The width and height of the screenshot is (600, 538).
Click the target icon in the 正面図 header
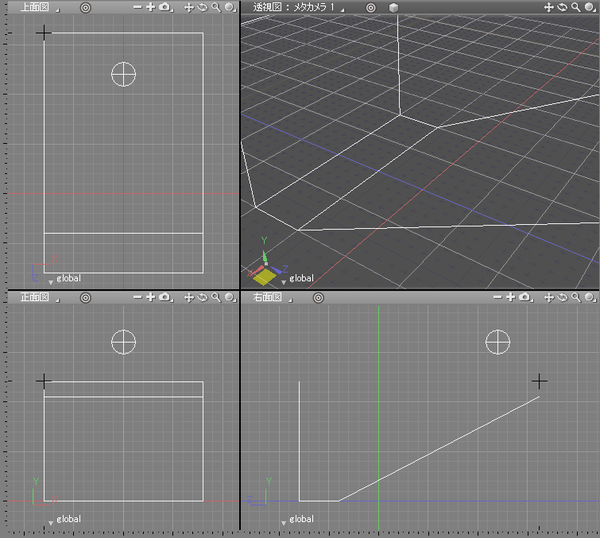(85, 298)
